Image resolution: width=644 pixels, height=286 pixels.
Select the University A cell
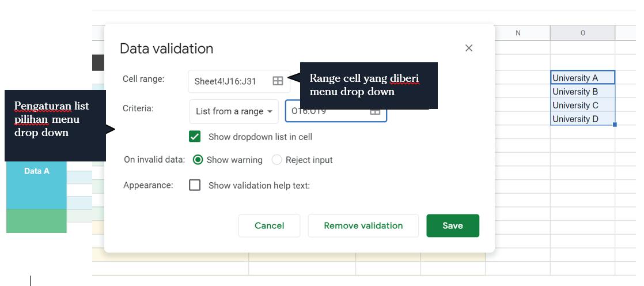tap(582, 78)
